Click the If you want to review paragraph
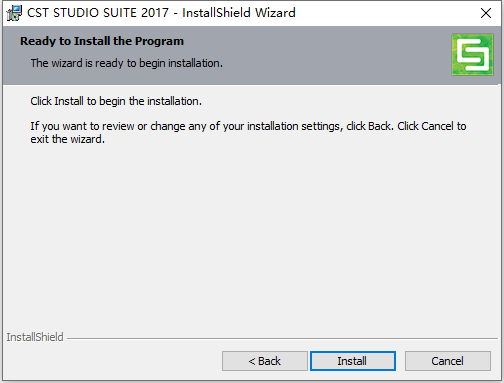Screen dimensions: 504x383 point(248,132)
